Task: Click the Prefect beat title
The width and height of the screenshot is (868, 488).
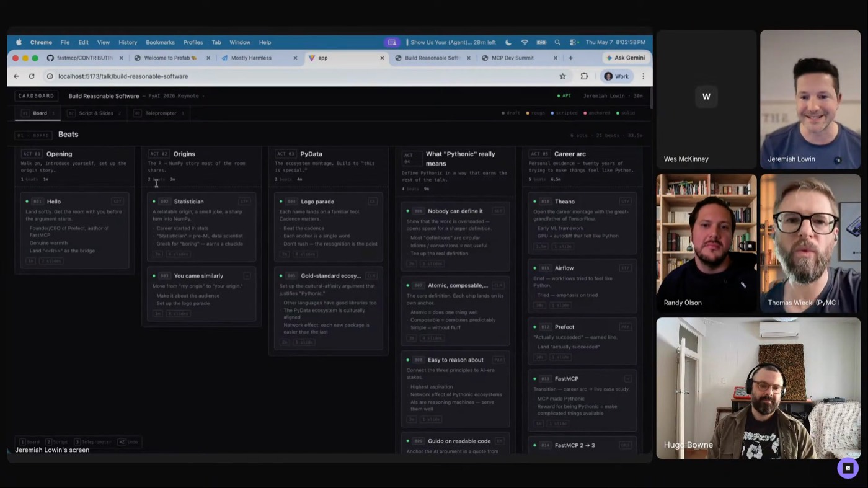Action: [564, 327]
